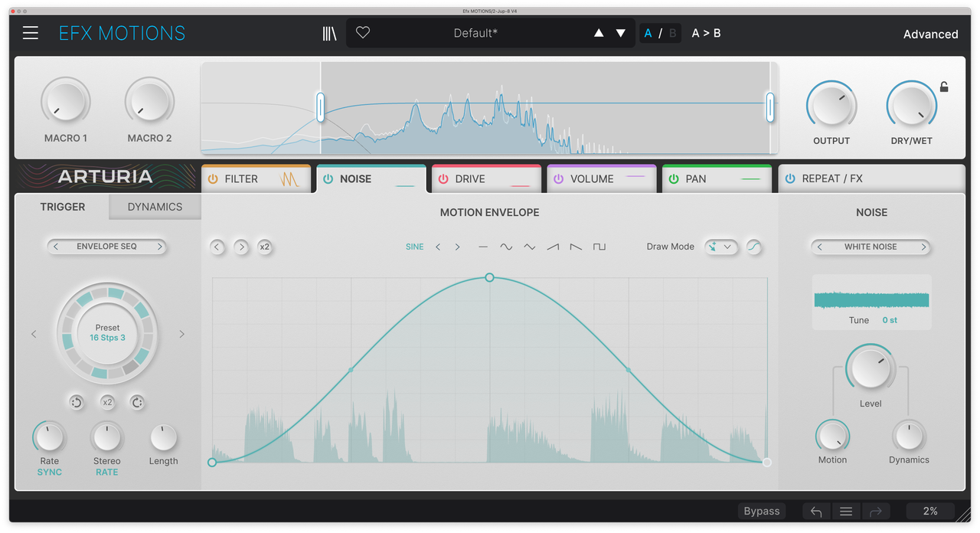Toggle the Dry/Wet lock icon
The width and height of the screenshot is (980, 533).
click(944, 87)
